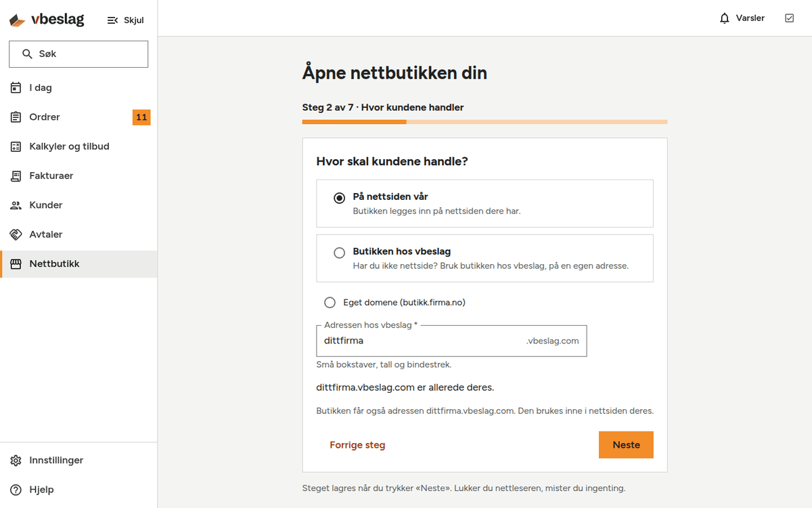
Task: Click the '.vbeslag.com' suffix text
Action: 553,341
